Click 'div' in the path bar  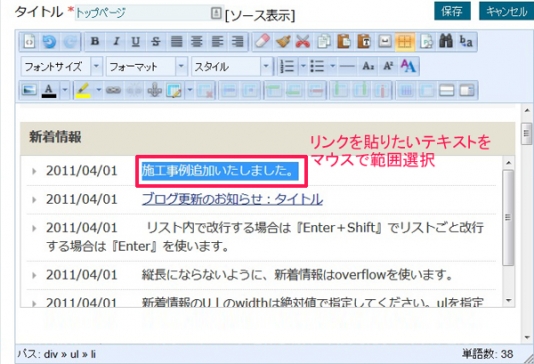tap(51, 354)
